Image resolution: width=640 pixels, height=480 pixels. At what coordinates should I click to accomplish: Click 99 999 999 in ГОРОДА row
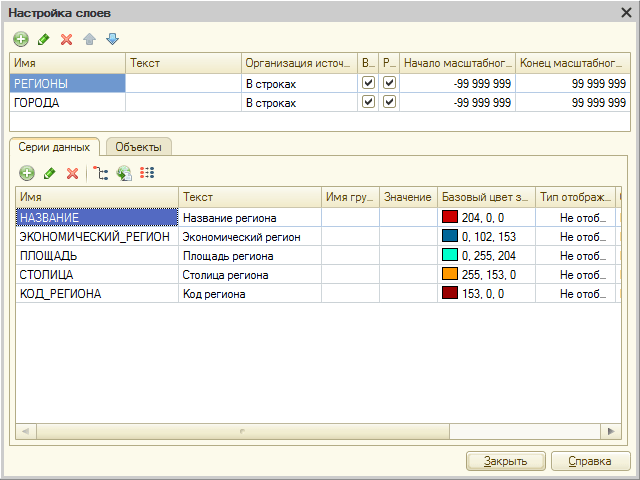573,102
